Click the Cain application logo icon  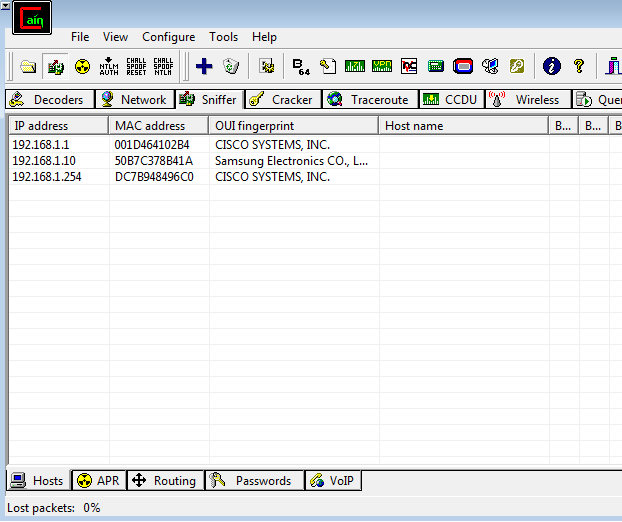click(x=32, y=18)
